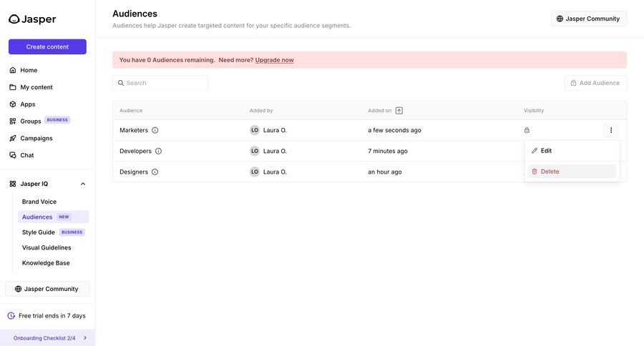The image size is (644, 346).
Task: Click the Audience column header
Action: (131, 110)
